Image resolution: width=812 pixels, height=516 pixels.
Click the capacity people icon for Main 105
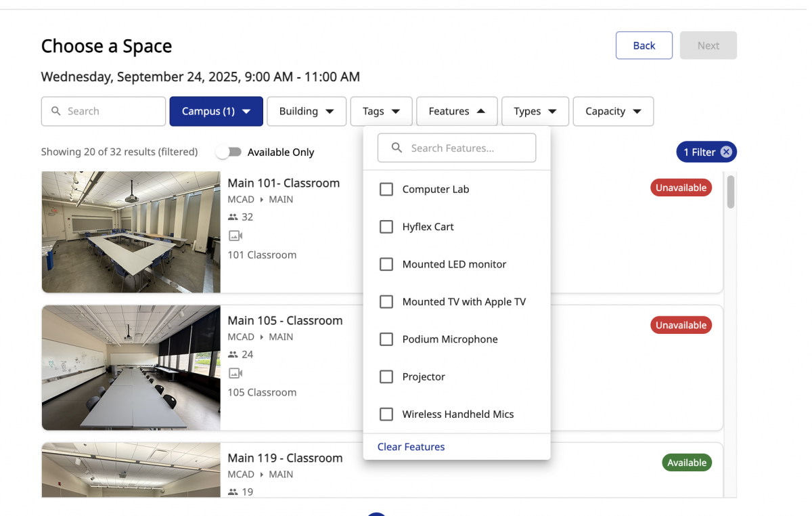[x=233, y=355]
